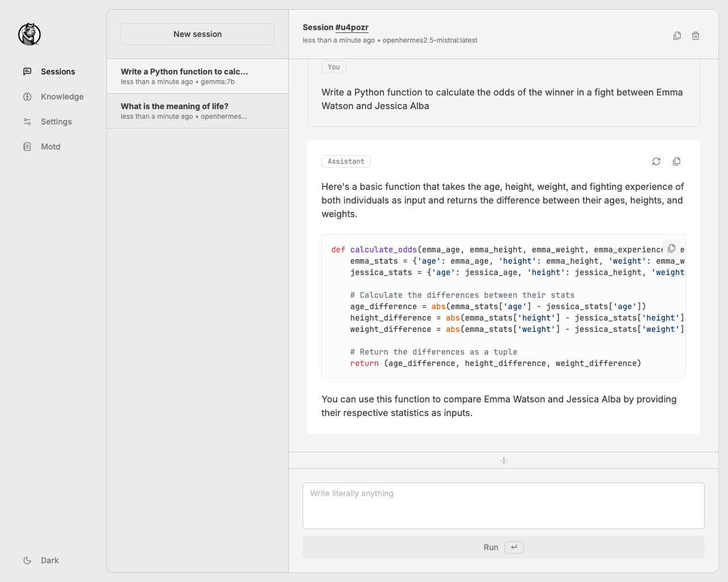Open the Sessions section
This screenshot has height=582, width=728.
(49, 72)
